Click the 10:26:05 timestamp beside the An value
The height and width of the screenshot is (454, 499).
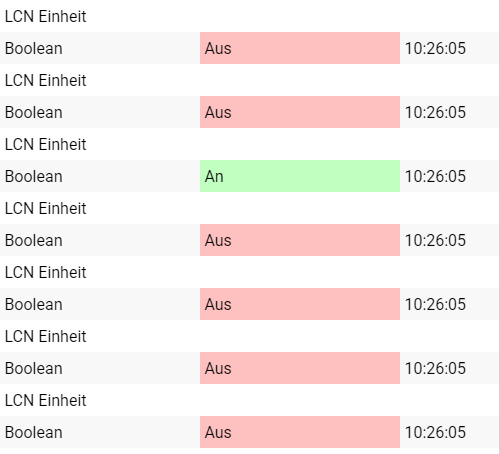pyautogui.click(x=435, y=176)
